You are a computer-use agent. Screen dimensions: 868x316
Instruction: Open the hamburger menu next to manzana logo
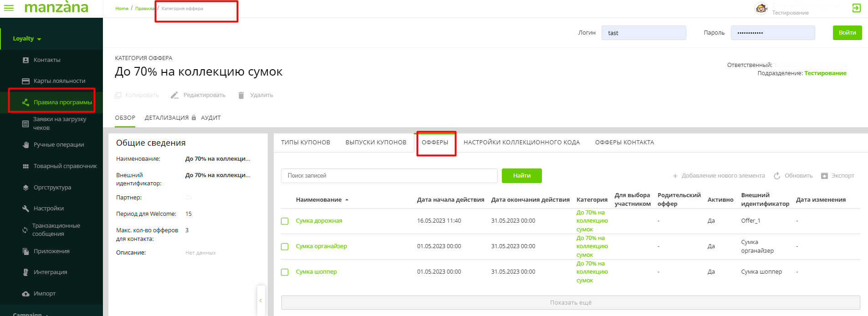pyautogui.click(x=9, y=8)
